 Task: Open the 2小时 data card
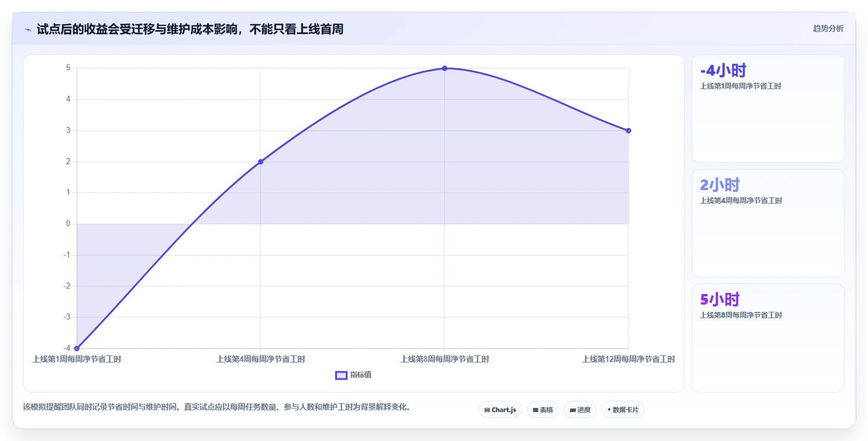768,223
